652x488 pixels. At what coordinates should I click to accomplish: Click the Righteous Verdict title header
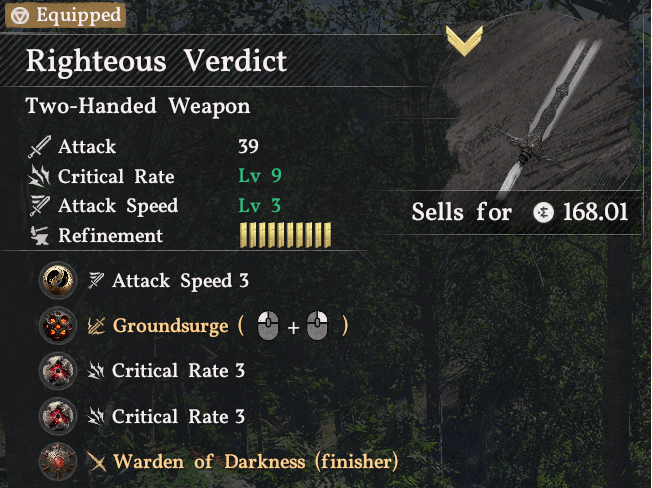click(x=156, y=61)
